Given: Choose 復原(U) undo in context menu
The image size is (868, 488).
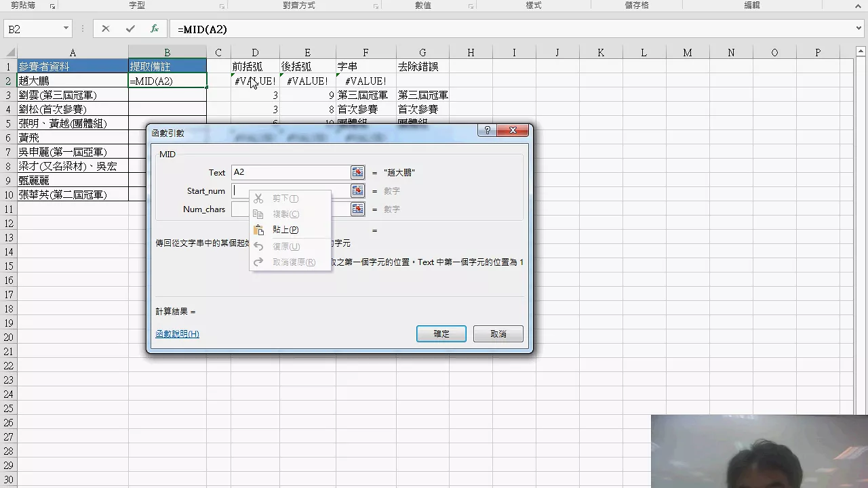Looking at the screenshot, I should pos(290,247).
